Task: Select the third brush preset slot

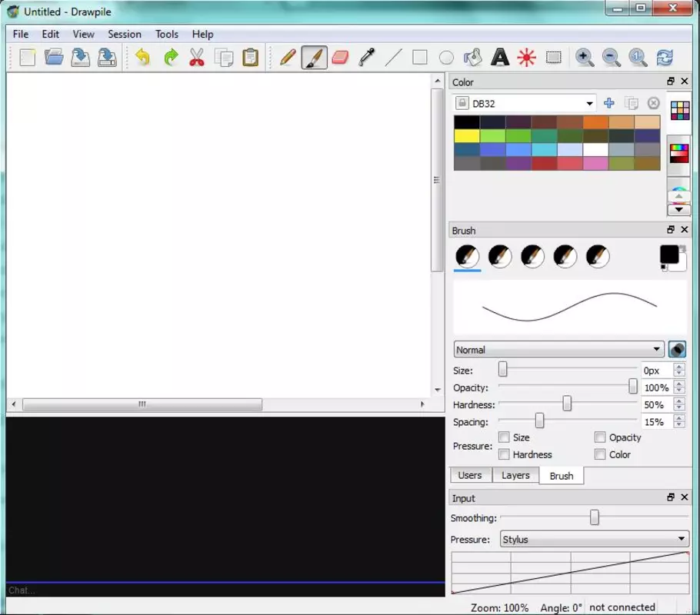Action: point(532,256)
